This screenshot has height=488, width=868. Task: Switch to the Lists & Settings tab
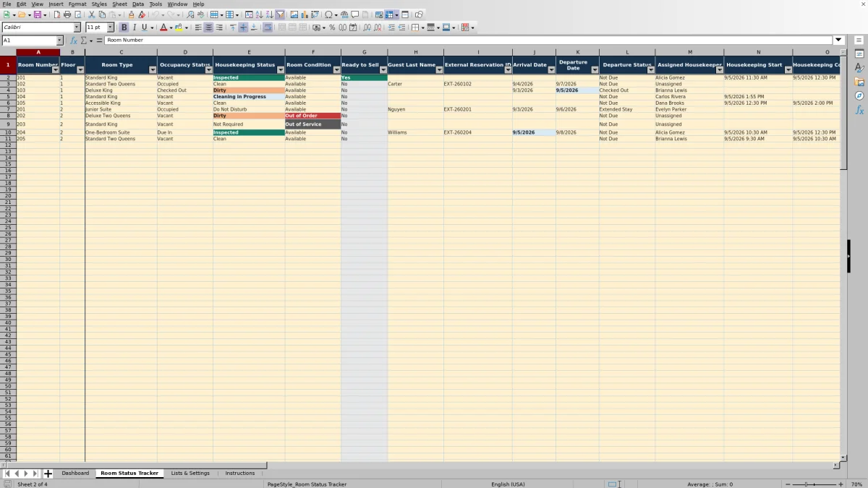190,474
